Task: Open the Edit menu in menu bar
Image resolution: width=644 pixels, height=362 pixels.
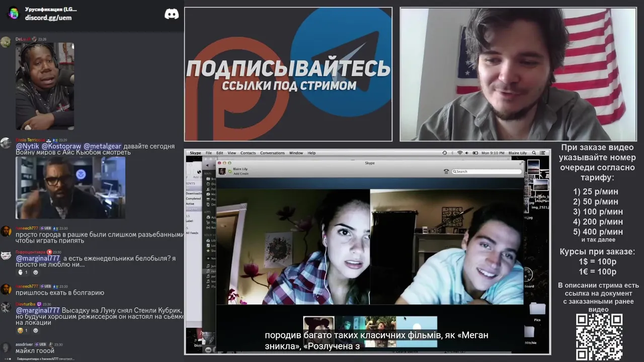Action: 220,153
